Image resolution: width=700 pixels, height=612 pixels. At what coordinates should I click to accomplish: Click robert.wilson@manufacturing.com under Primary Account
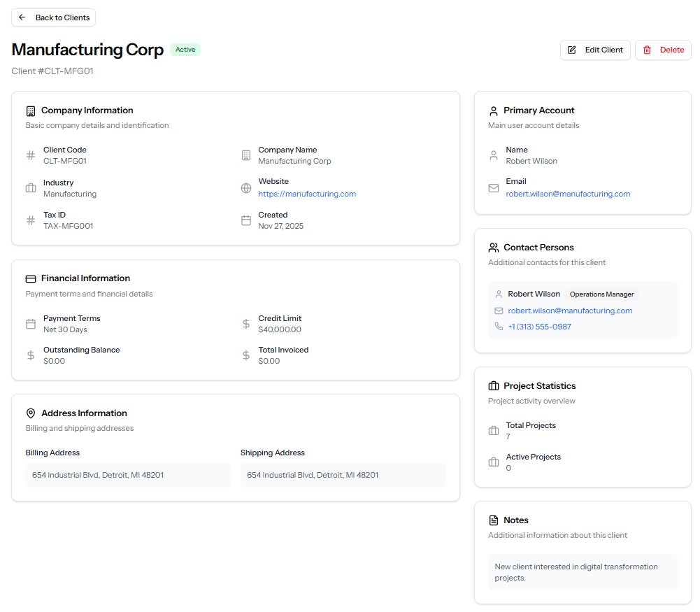pos(568,194)
